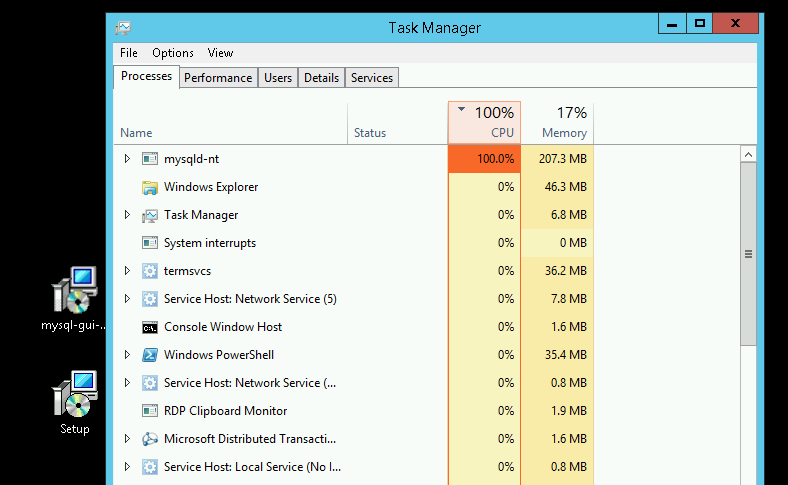This screenshot has height=485, width=788.
Task: Switch to the Users tab
Action: tap(278, 78)
